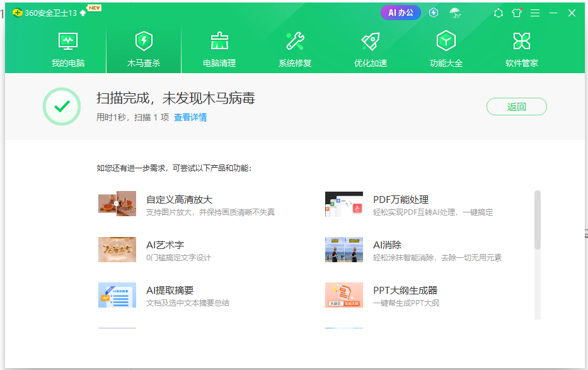Click the 扫描完成，未发现木马病毒 heading
The image size is (588, 370).
tap(175, 98)
